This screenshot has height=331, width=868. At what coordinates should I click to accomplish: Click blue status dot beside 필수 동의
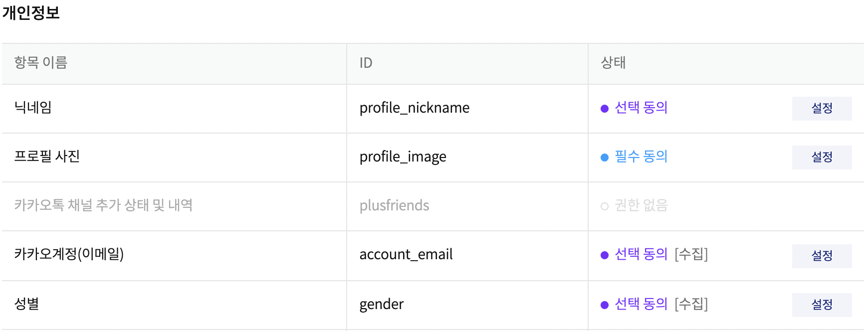pyautogui.click(x=605, y=158)
